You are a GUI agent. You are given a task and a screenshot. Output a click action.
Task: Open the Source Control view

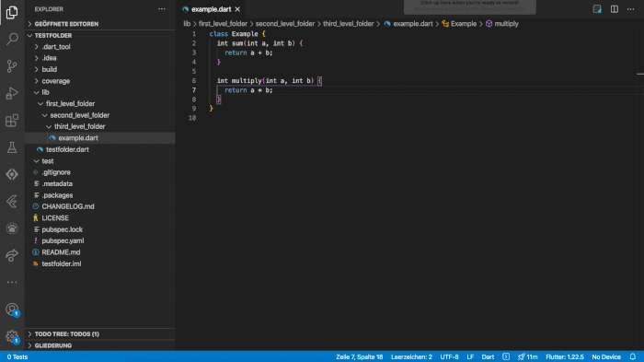(x=12, y=65)
